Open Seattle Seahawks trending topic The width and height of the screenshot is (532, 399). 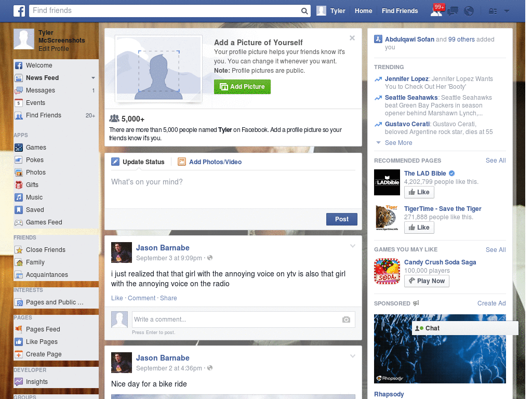(411, 98)
